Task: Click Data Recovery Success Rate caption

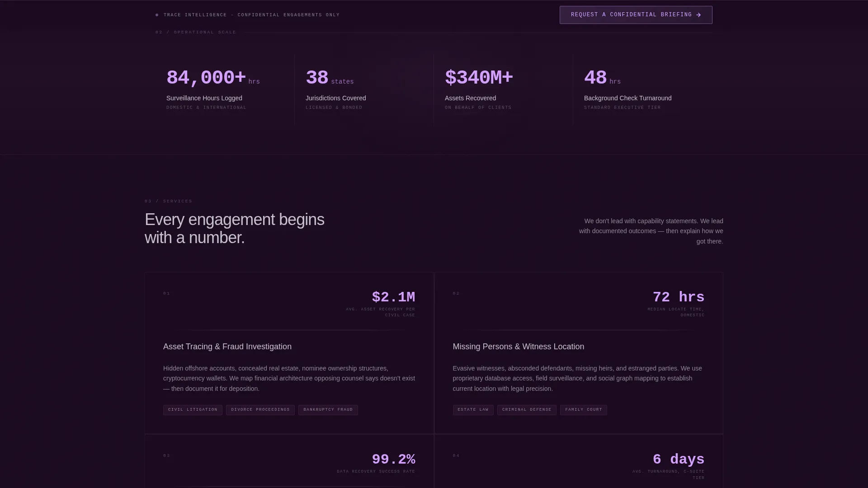Action: pos(376,472)
